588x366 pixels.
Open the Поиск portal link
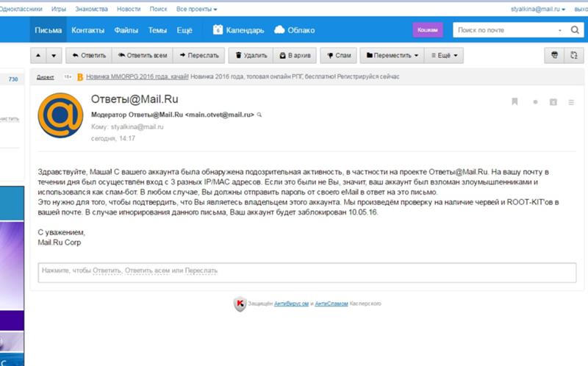(158, 9)
